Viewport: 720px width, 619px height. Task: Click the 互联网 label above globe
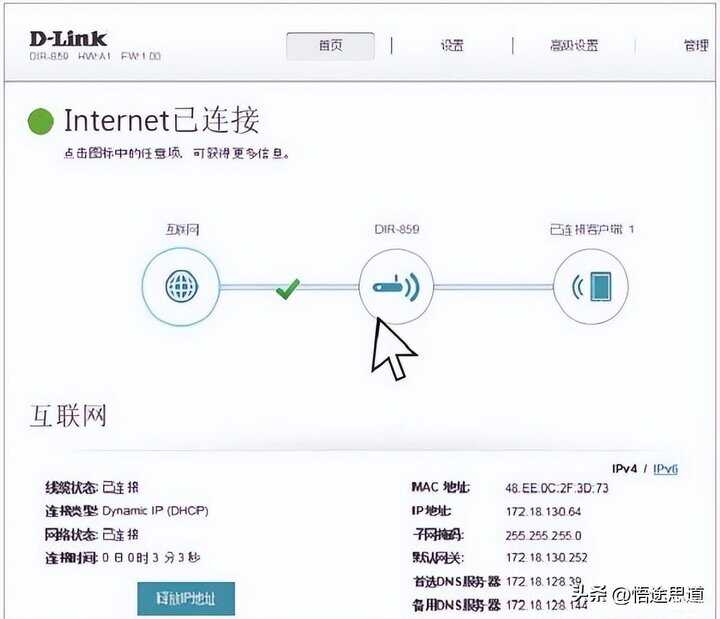[182, 229]
